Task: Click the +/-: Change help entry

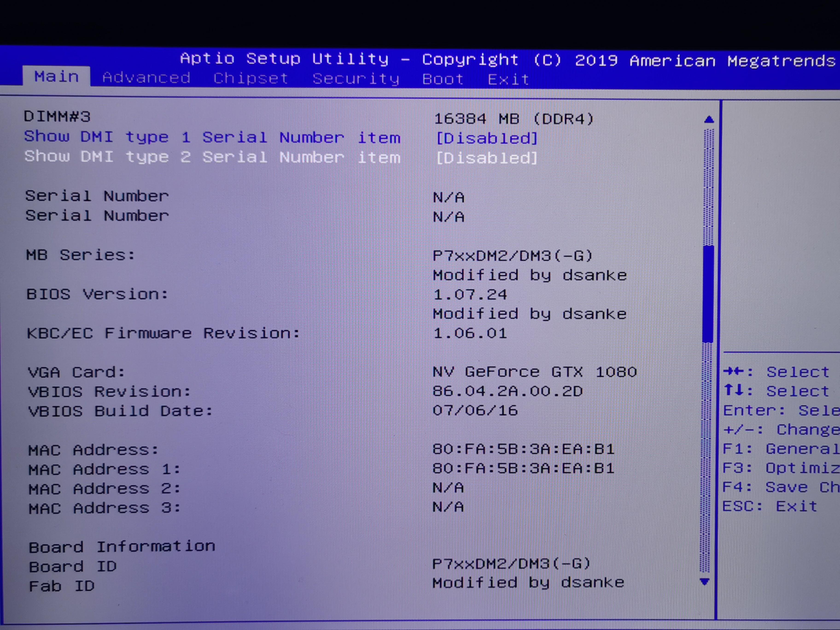Action: tap(781, 429)
